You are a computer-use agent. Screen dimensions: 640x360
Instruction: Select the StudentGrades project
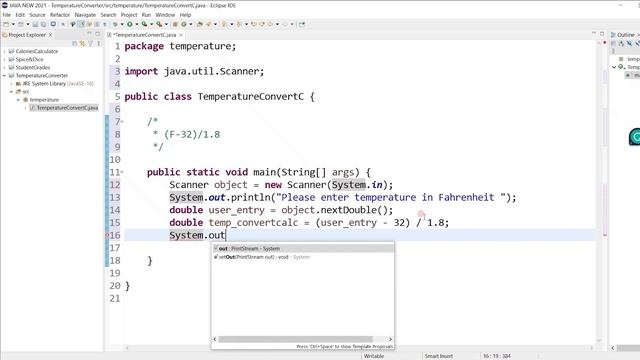[33, 67]
